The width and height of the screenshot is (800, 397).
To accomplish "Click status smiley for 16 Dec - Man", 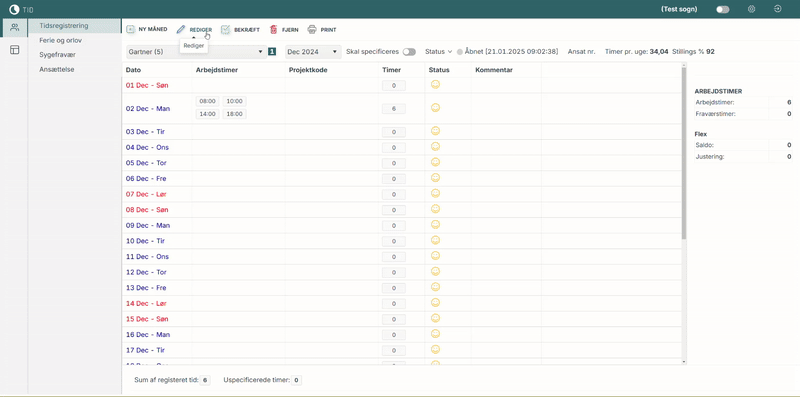I will tap(435, 334).
